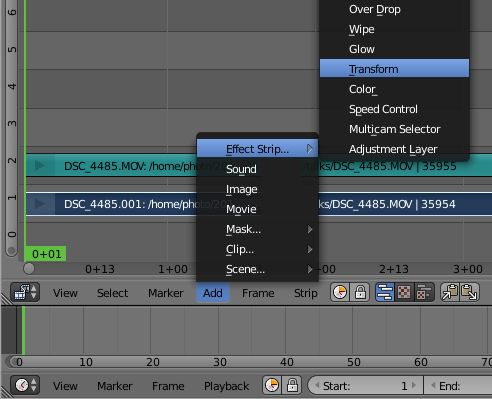Switch to Image Preview view mode icon
The height and width of the screenshot is (399, 492).
point(404,292)
